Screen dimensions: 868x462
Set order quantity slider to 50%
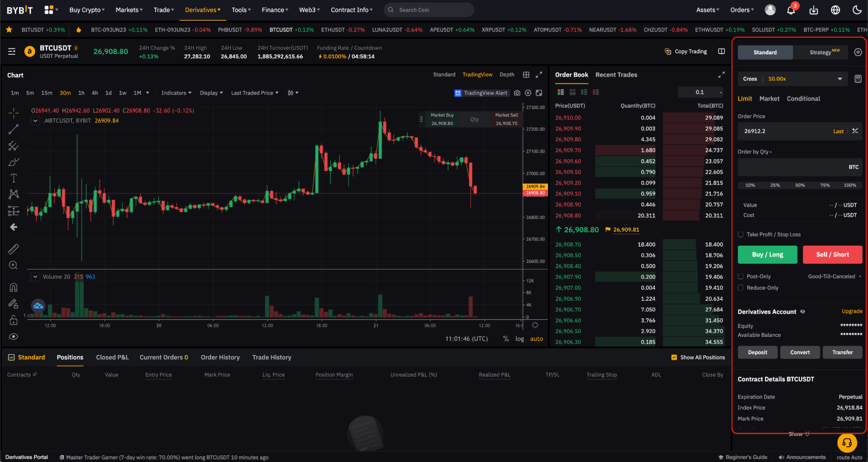(800, 185)
